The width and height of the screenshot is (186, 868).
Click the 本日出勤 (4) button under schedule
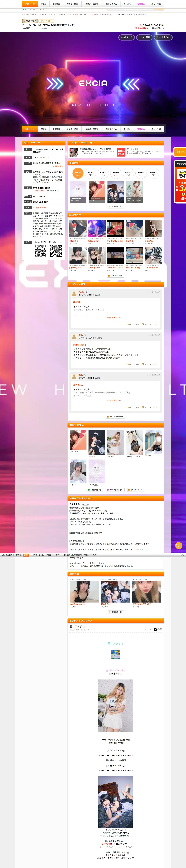click(x=115, y=207)
